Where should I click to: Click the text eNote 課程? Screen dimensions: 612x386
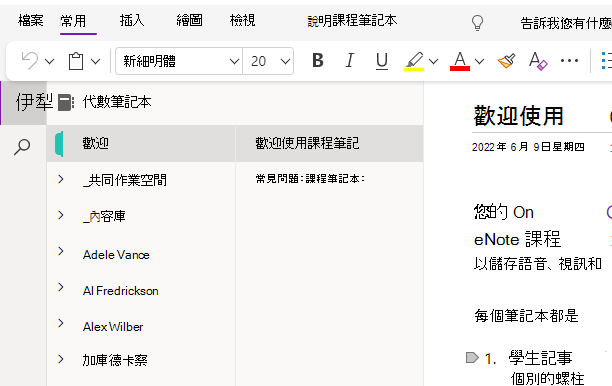517,239
